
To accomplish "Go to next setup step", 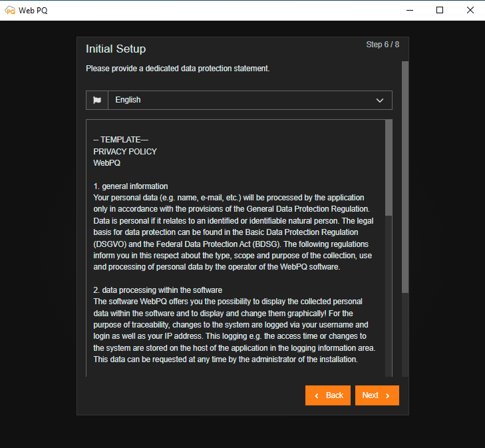I will coord(377,395).
